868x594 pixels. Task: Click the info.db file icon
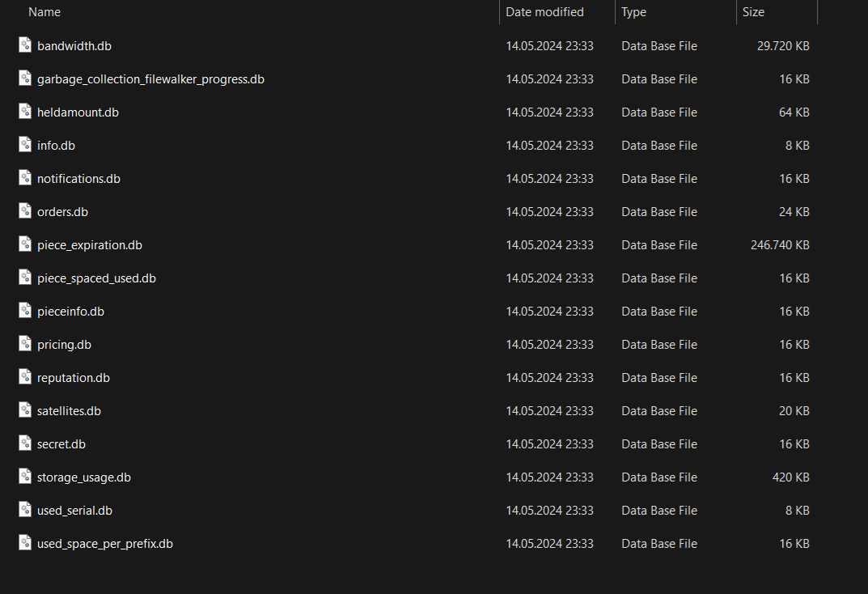pyautogui.click(x=25, y=145)
